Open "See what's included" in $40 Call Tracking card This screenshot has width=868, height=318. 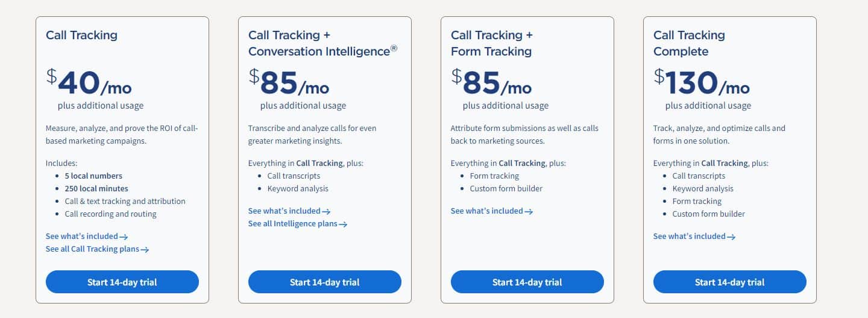point(87,237)
